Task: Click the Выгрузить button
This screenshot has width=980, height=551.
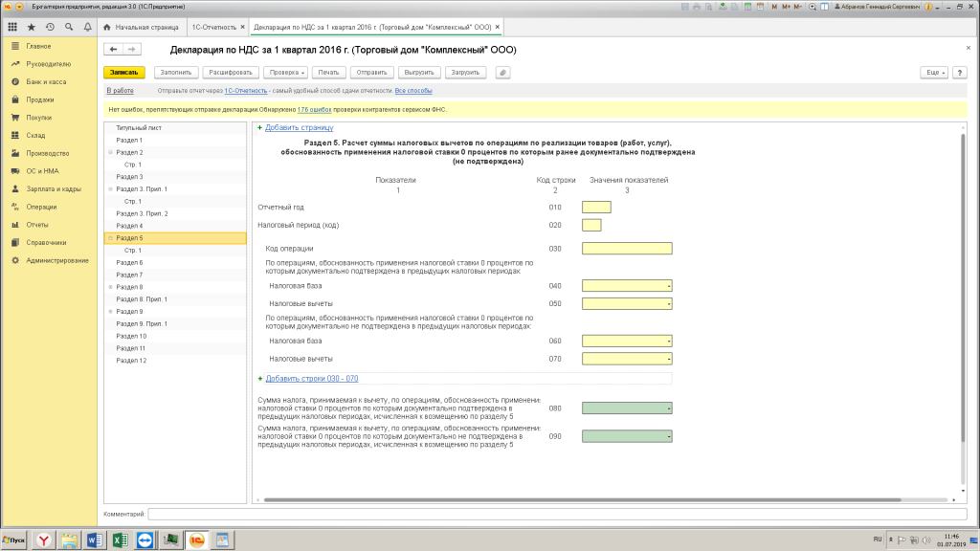Action: pyautogui.click(x=419, y=73)
